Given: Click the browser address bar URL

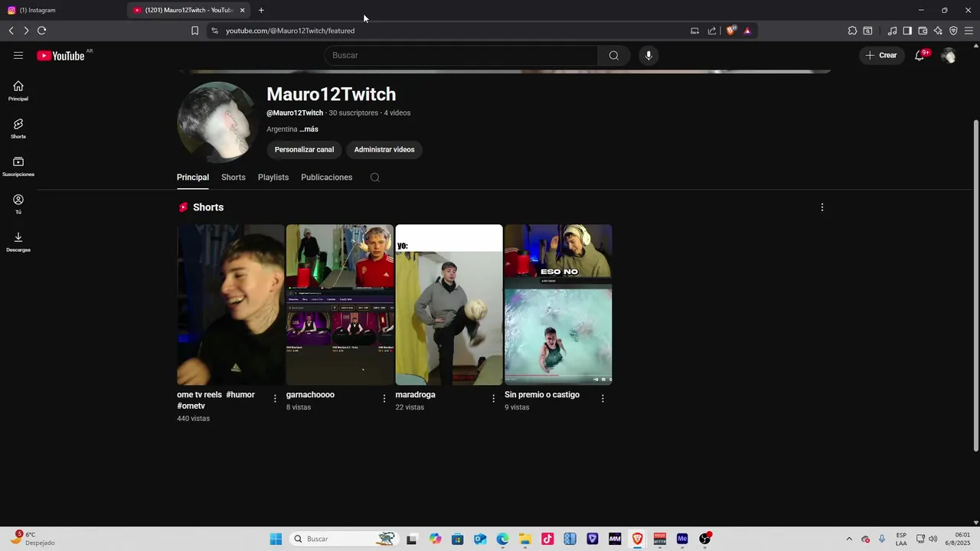Looking at the screenshot, I should (x=290, y=31).
